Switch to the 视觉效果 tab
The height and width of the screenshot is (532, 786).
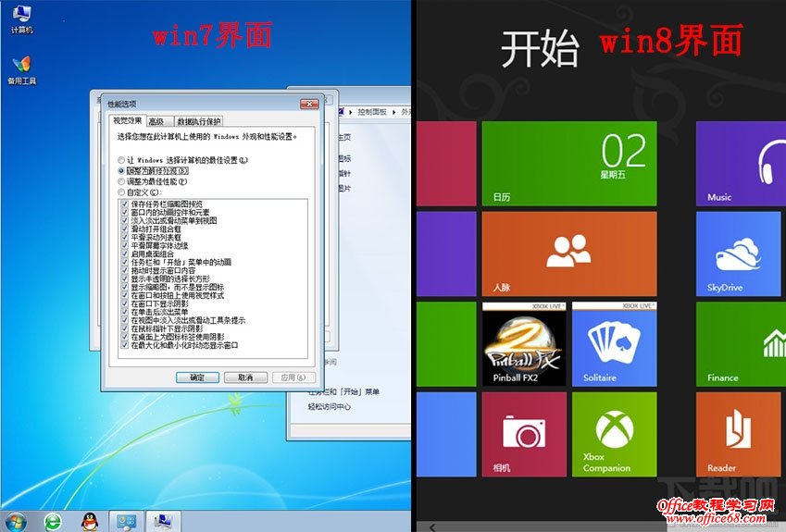point(128,120)
